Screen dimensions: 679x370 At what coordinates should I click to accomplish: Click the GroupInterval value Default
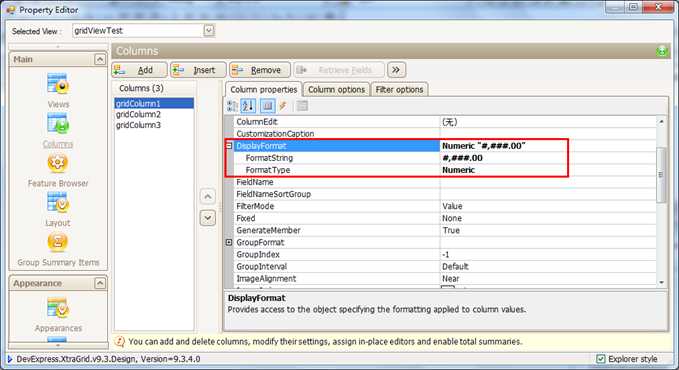pyautogui.click(x=455, y=266)
